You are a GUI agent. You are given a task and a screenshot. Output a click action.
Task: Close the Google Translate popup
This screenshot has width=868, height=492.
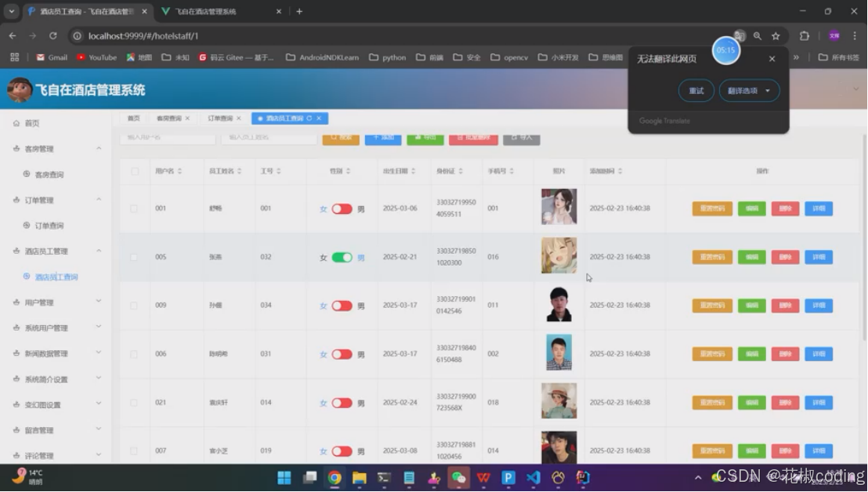coord(772,59)
